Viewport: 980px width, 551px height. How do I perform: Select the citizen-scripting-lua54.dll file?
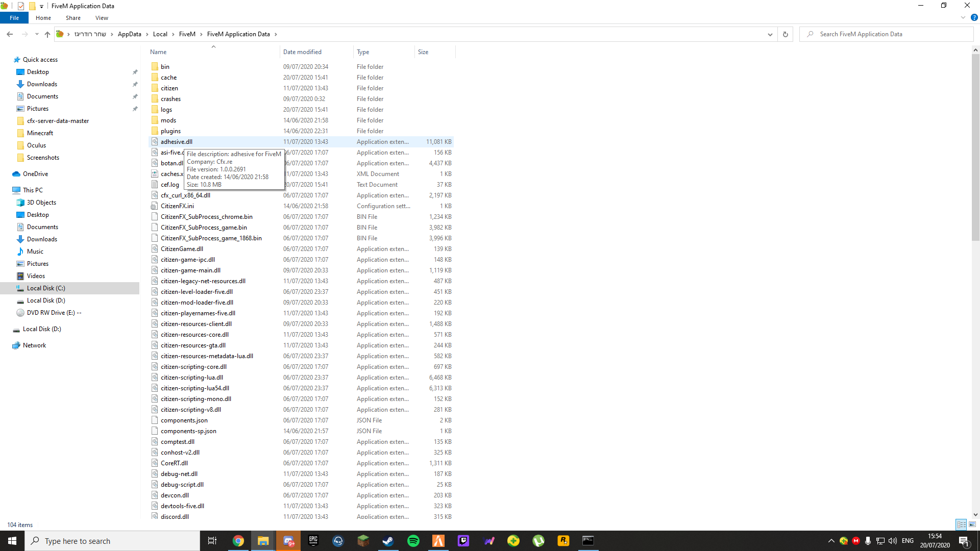point(194,388)
